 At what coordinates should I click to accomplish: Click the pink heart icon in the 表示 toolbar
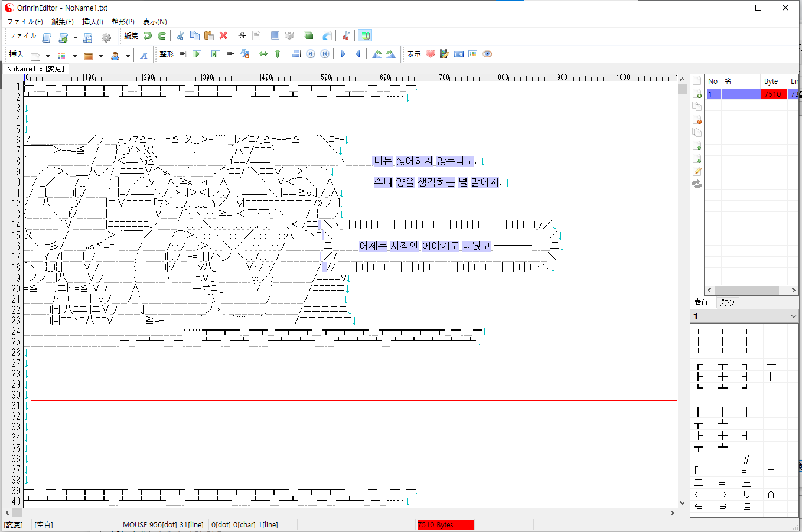(431, 54)
